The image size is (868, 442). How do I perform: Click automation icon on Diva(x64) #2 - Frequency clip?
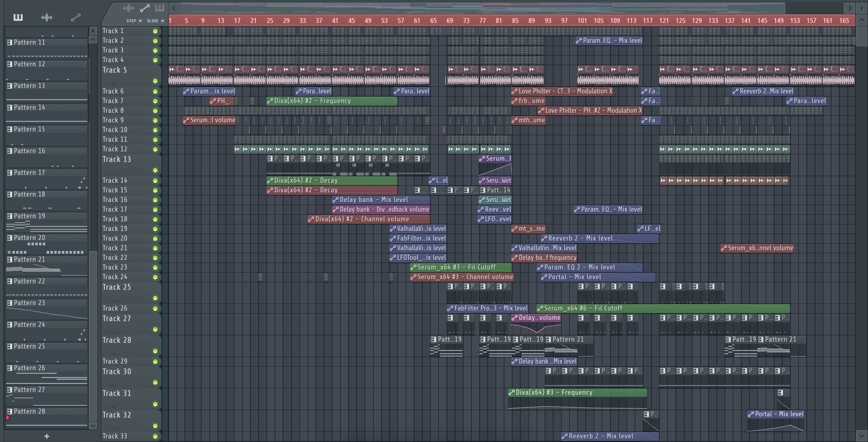click(x=270, y=101)
